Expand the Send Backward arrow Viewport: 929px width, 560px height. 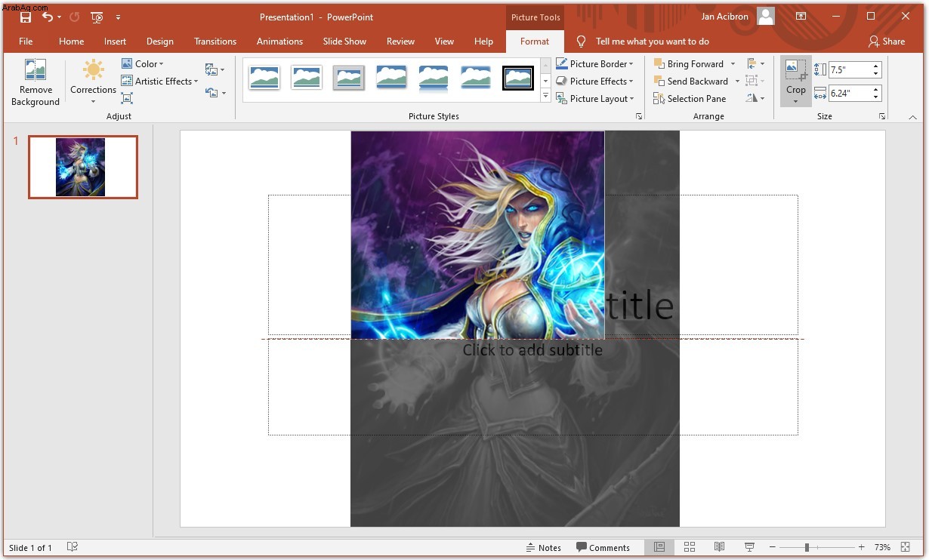coord(737,82)
